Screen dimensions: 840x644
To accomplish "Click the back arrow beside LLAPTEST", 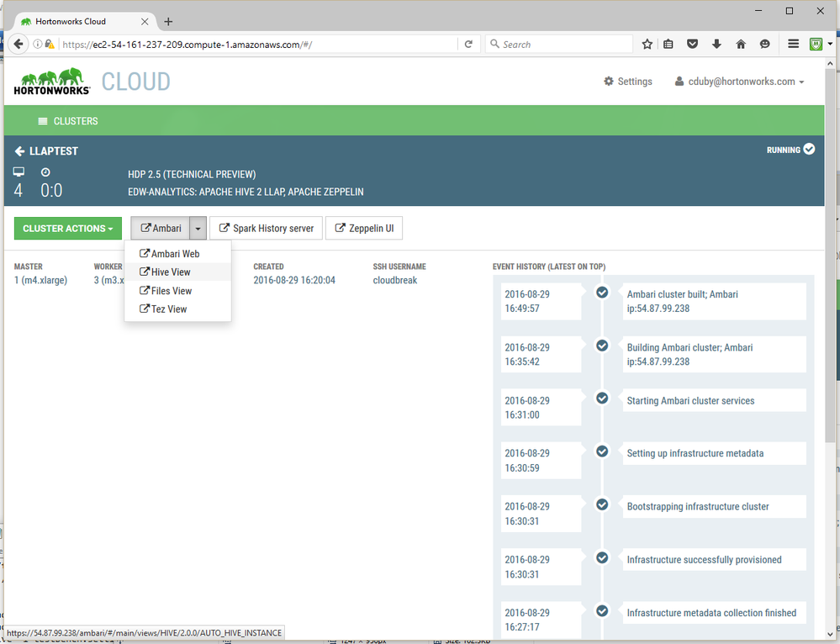I will point(18,151).
